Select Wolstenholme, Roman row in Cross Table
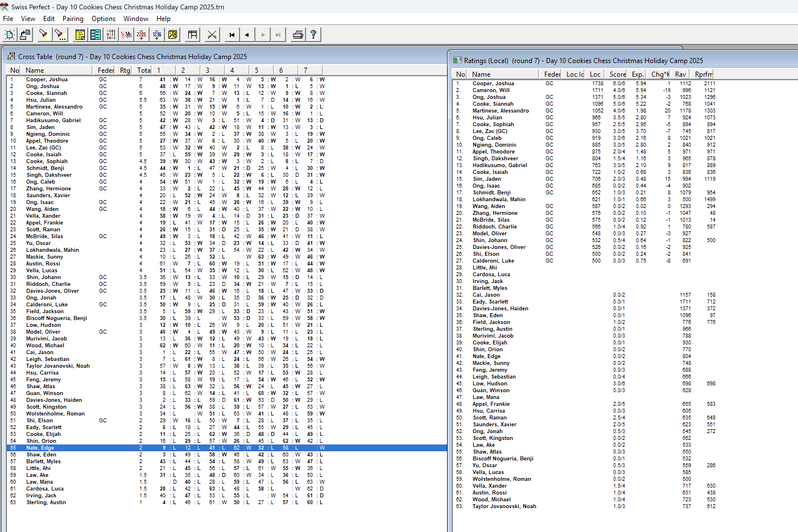The height and width of the screenshot is (532, 798). coord(226,414)
